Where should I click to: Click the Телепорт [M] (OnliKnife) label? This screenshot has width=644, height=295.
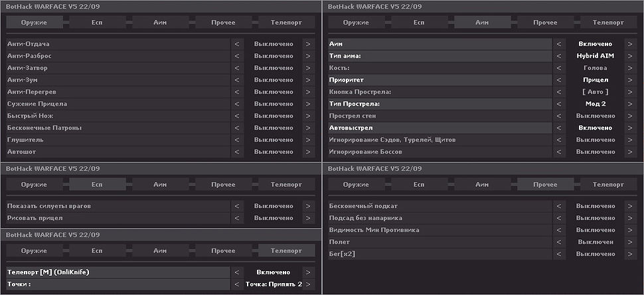[48, 272]
